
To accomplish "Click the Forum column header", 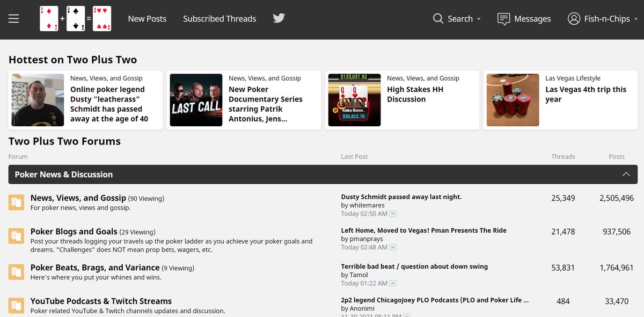I will pos(18,156).
